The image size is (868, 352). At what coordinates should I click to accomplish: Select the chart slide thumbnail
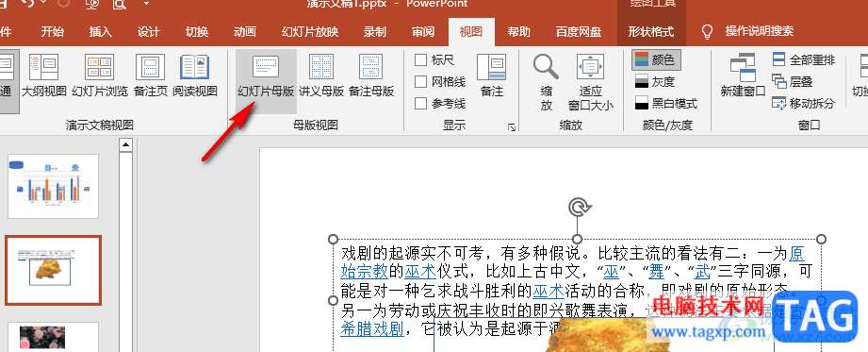53,186
